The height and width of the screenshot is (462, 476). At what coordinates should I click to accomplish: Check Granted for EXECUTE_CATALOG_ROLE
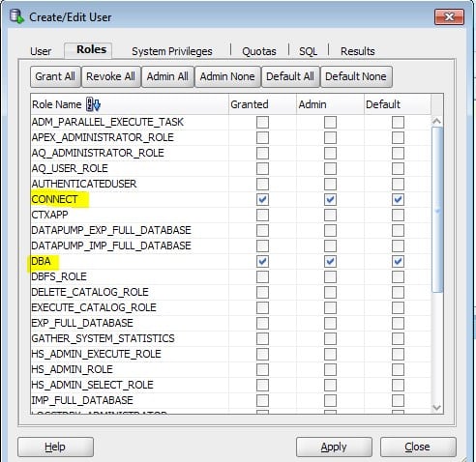coord(262,307)
